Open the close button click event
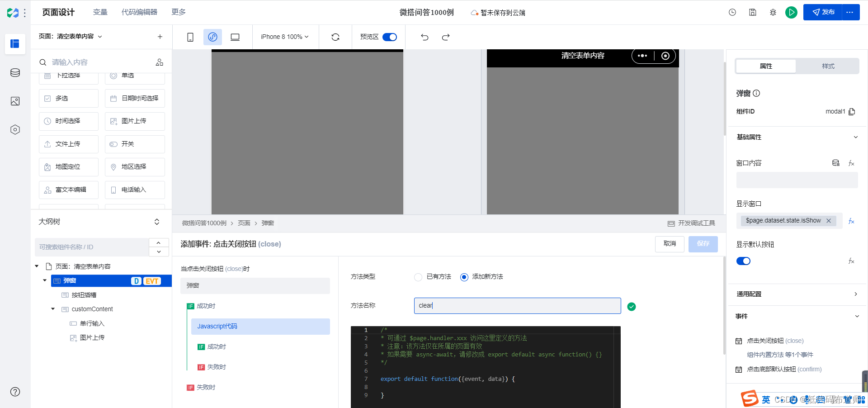868x408 pixels. (x=775, y=341)
